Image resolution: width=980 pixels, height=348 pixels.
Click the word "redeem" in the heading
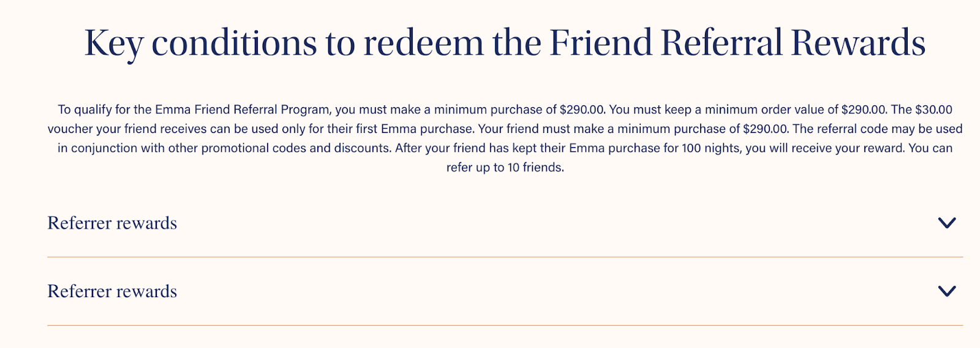423,43
